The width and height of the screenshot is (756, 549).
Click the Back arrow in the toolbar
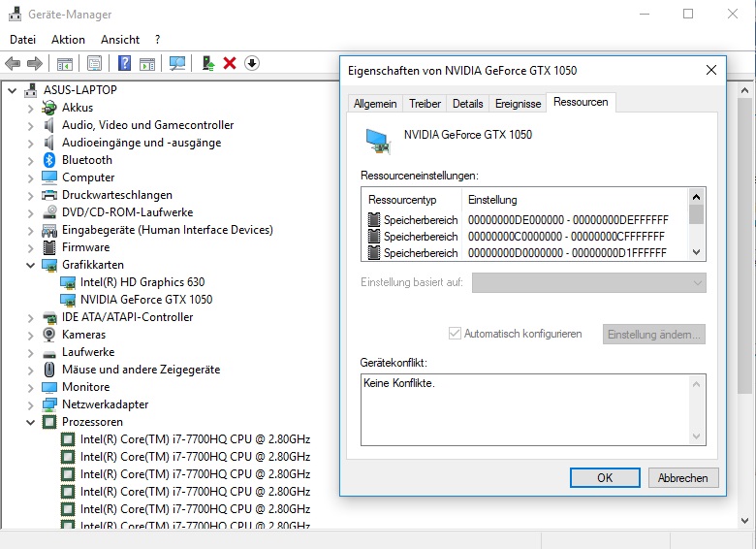(x=13, y=63)
